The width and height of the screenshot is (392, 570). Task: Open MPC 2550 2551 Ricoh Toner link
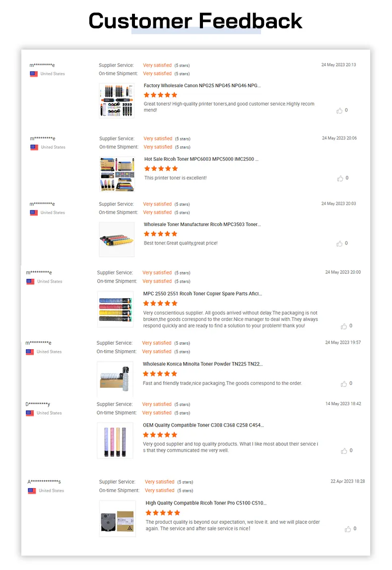click(x=202, y=294)
